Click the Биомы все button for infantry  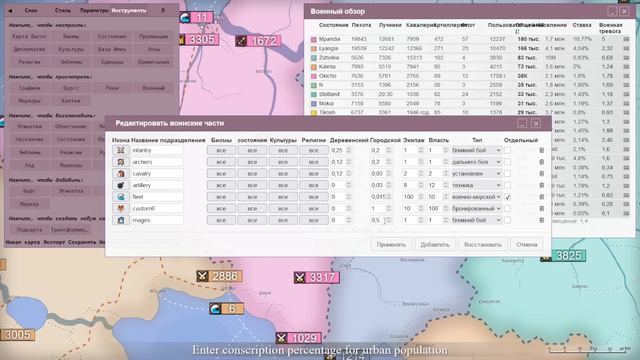(x=221, y=150)
